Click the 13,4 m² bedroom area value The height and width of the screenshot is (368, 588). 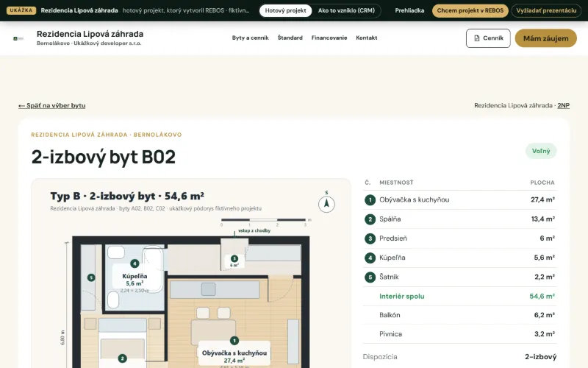pyautogui.click(x=543, y=219)
